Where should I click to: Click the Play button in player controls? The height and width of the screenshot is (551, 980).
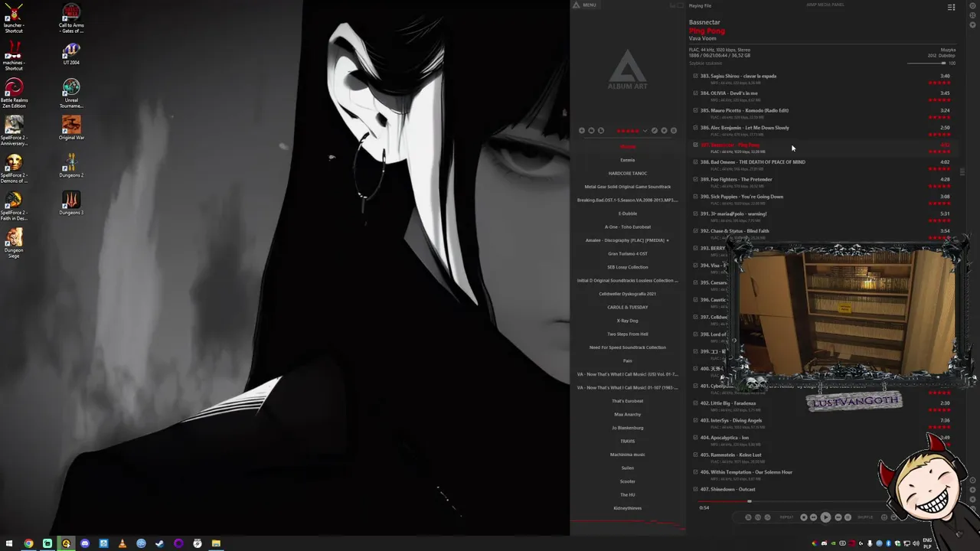(825, 517)
